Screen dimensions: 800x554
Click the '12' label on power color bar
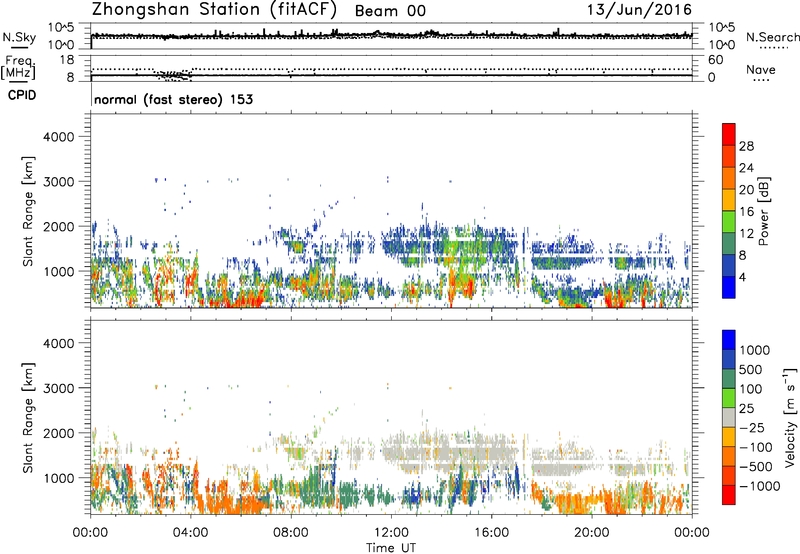pyautogui.click(x=746, y=234)
